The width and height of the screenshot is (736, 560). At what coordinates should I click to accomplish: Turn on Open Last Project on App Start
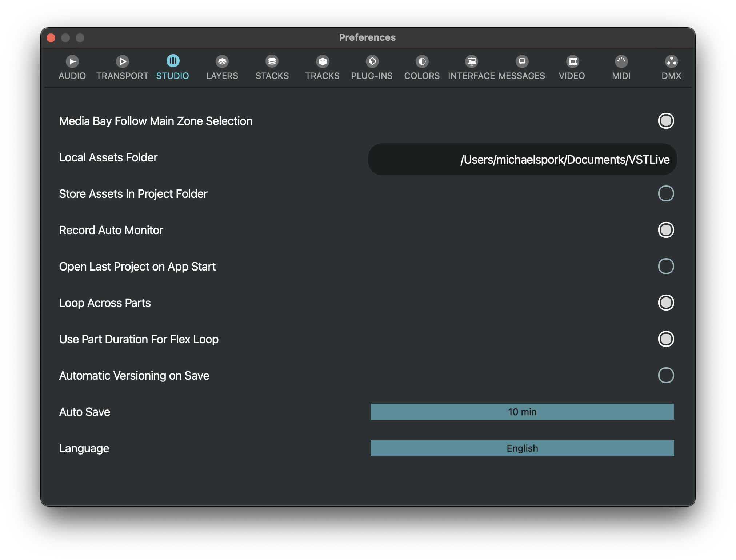(666, 267)
